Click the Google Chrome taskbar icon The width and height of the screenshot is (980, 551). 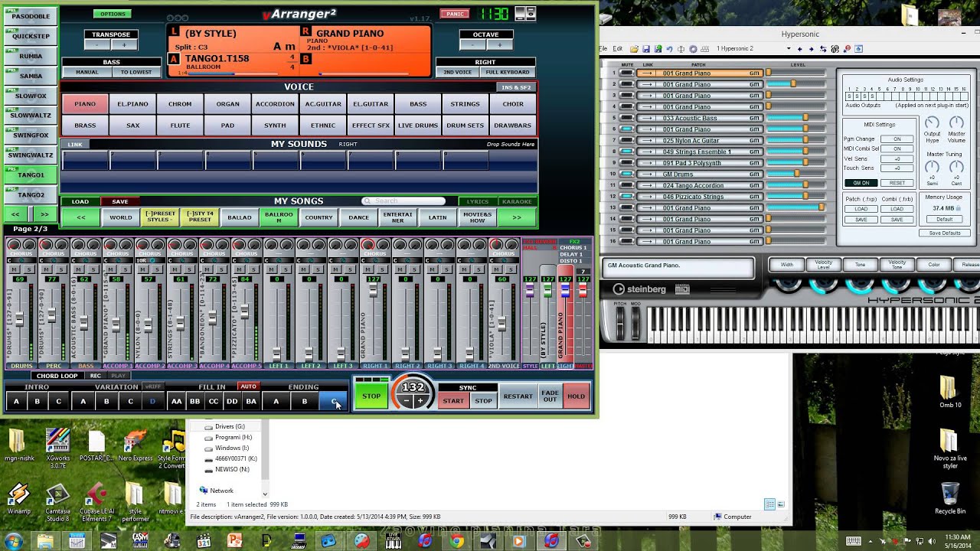point(456,541)
